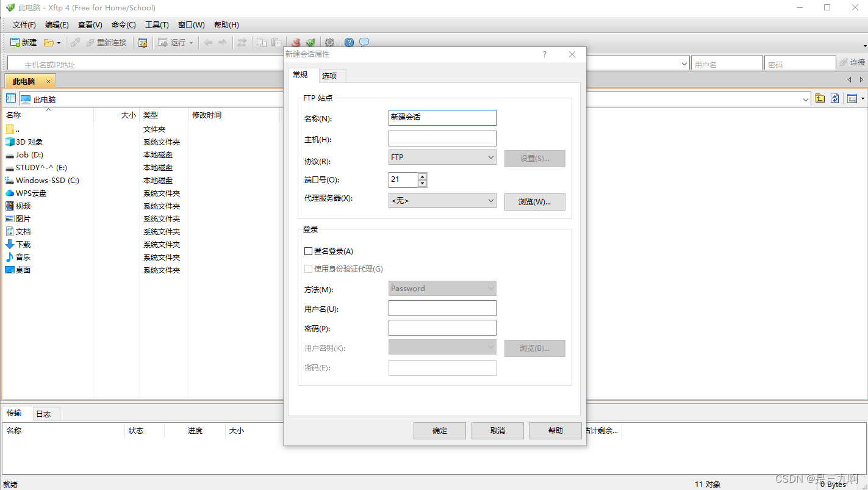Open the 工具(T) menu
The width and height of the screenshot is (868, 490).
coord(156,24)
